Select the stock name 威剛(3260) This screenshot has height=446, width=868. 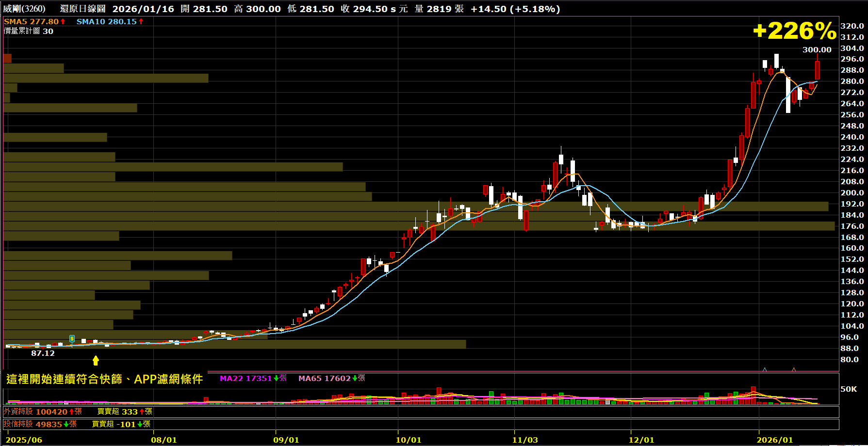tap(24, 9)
